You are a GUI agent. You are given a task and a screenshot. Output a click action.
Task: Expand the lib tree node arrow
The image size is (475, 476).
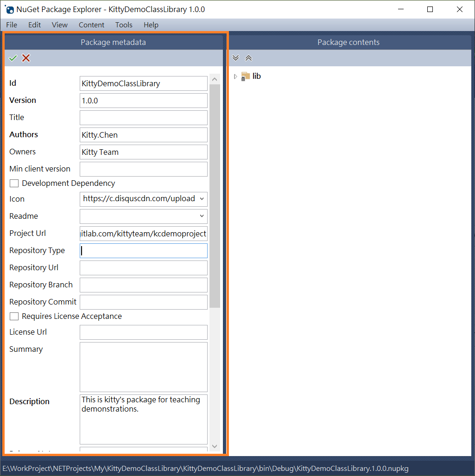[235, 76]
